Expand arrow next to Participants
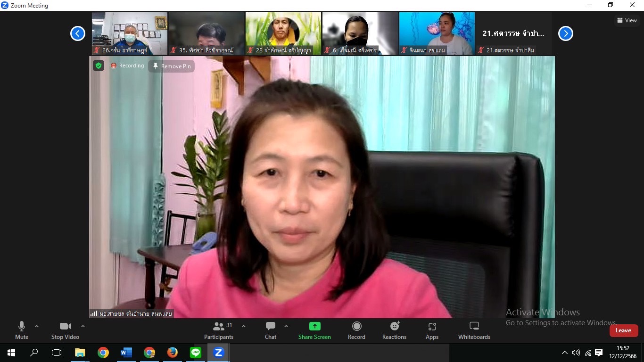This screenshot has width=644, height=362. click(x=244, y=326)
